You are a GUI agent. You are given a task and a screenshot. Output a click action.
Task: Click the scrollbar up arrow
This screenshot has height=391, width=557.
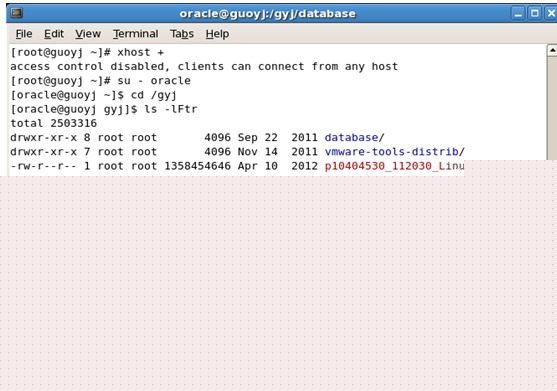[552, 50]
